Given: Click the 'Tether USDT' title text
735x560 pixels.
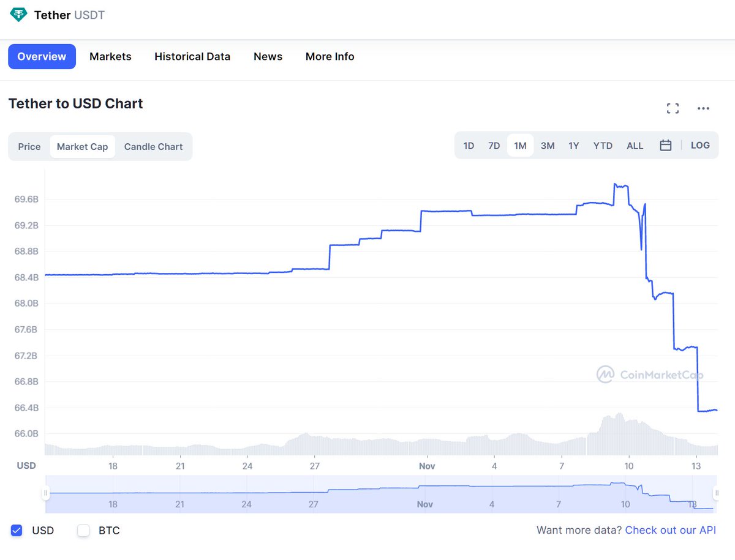Looking at the screenshot, I should click(69, 15).
